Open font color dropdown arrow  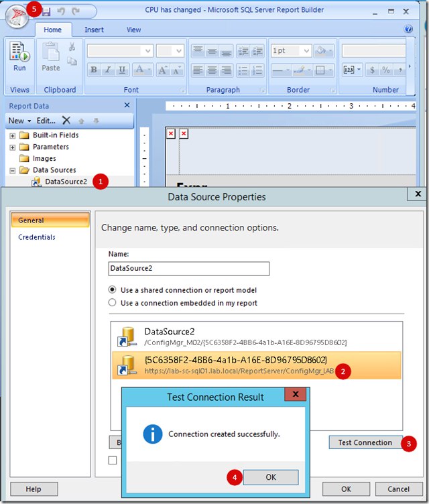(x=149, y=70)
